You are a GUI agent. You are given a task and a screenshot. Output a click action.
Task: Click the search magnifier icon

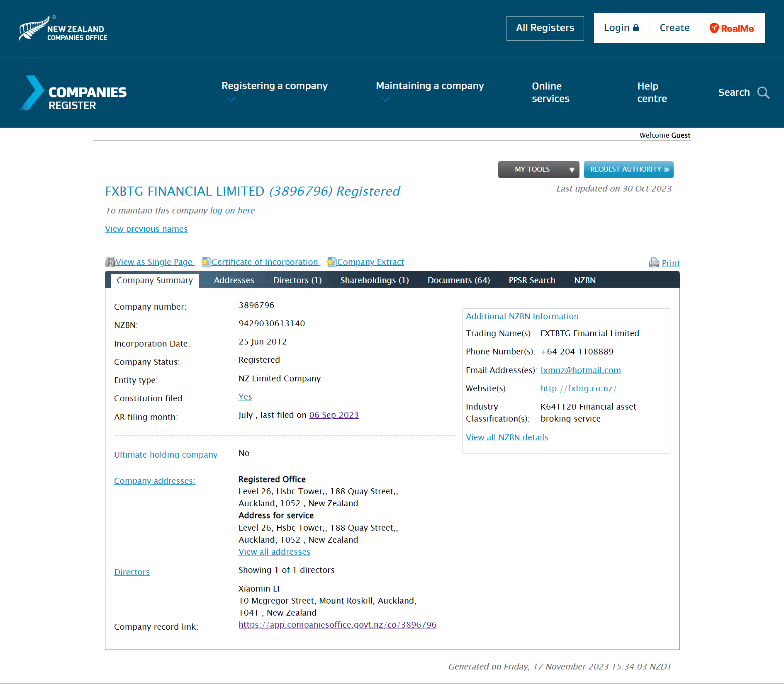(x=763, y=92)
